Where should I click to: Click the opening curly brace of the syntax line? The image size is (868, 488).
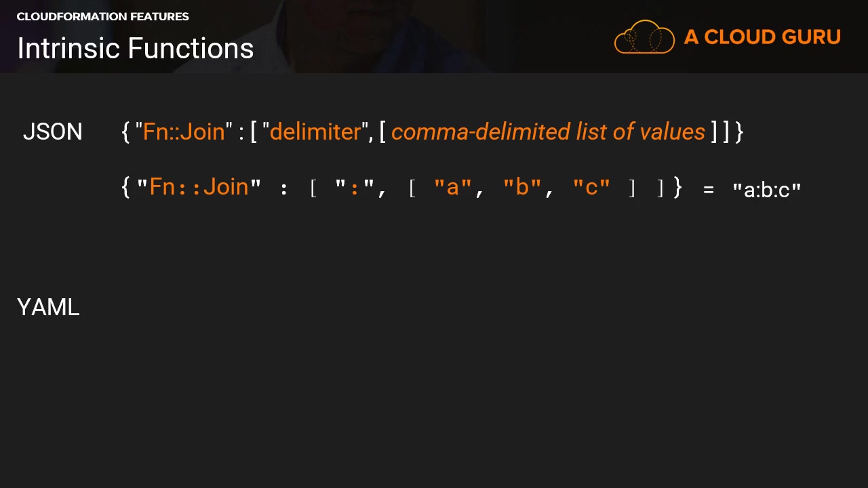(x=125, y=131)
